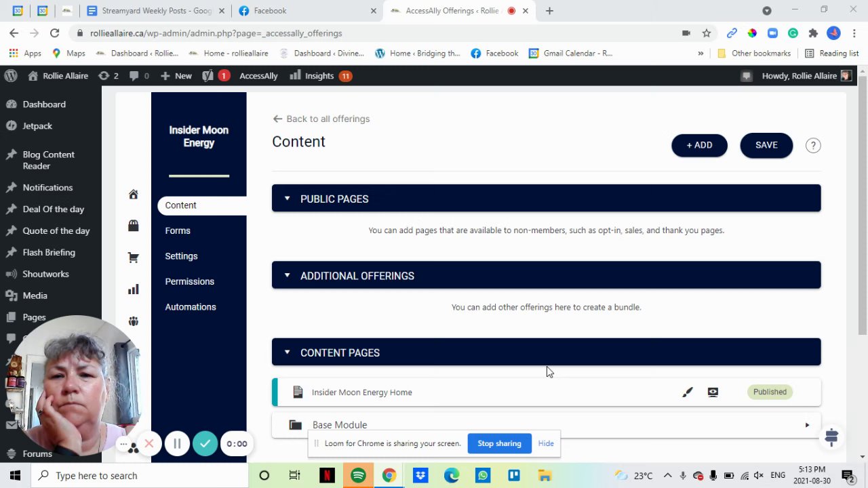Open Trello from the taskbar
The width and height of the screenshot is (868, 488).
click(513, 476)
